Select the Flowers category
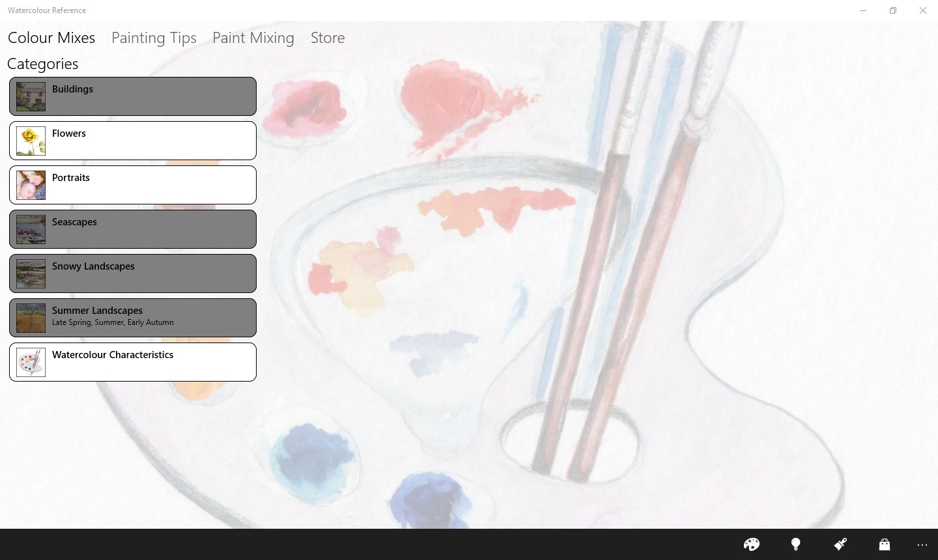The width and height of the screenshot is (938, 560). 133,141
